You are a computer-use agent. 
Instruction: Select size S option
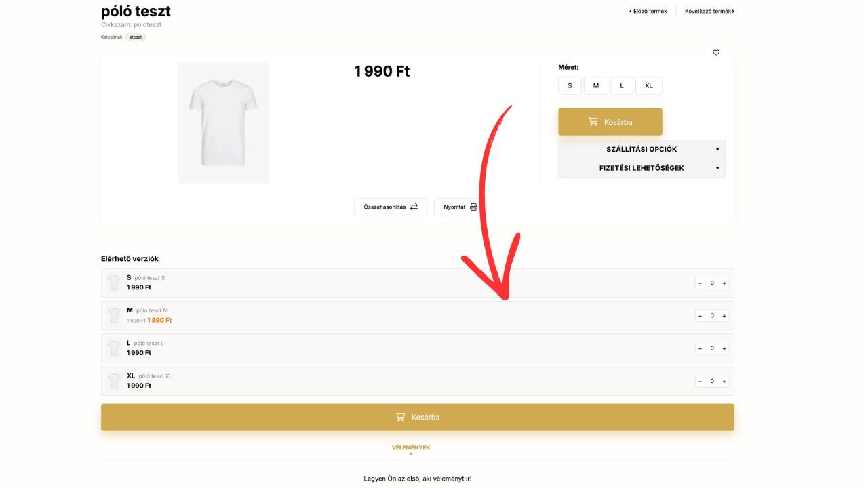pyautogui.click(x=570, y=85)
